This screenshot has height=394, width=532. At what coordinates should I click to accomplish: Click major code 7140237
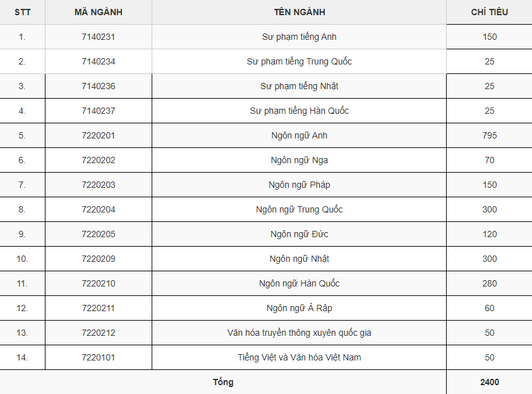point(99,111)
